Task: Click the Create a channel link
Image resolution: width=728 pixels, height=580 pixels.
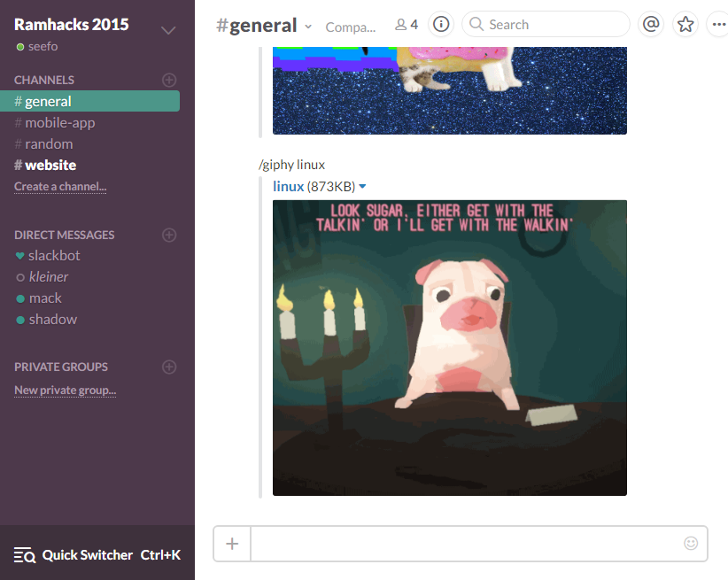Action: [60, 186]
